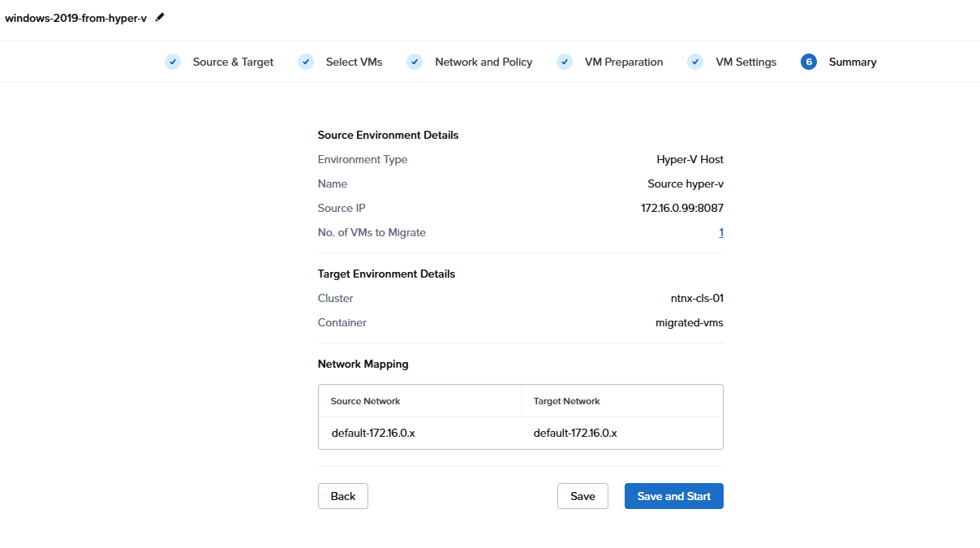The height and width of the screenshot is (548, 980).
Task: Click the pencil icon to rename the plan
Action: (160, 17)
